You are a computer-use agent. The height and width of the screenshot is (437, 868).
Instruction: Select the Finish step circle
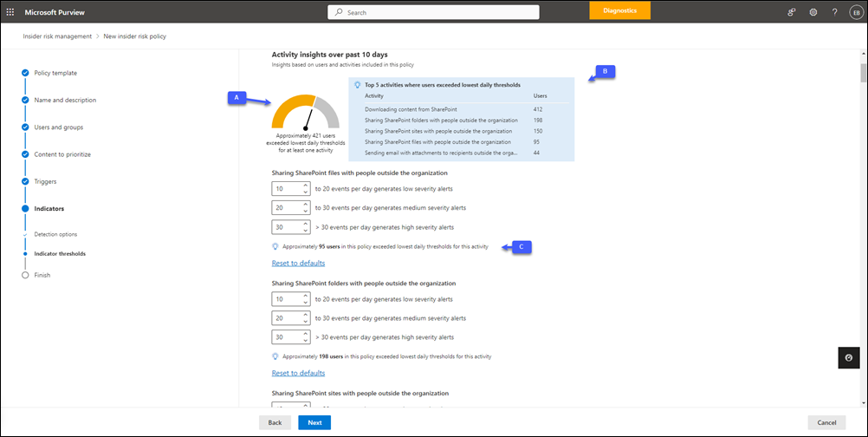pyautogui.click(x=25, y=275)
